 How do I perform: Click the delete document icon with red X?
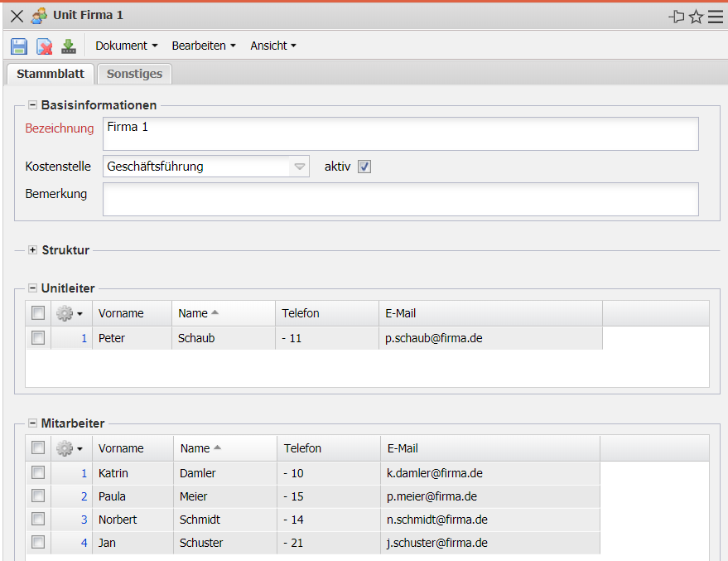point(44,46)
